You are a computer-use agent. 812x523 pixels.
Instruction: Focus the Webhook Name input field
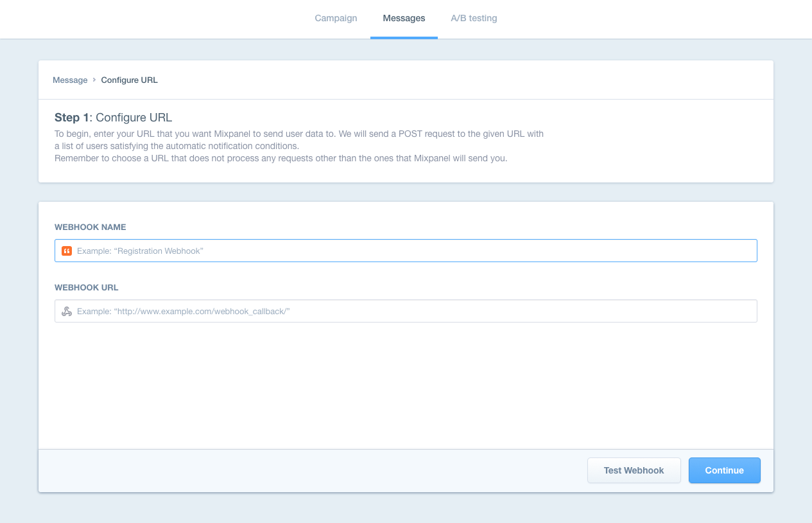[x=411, y=251]
